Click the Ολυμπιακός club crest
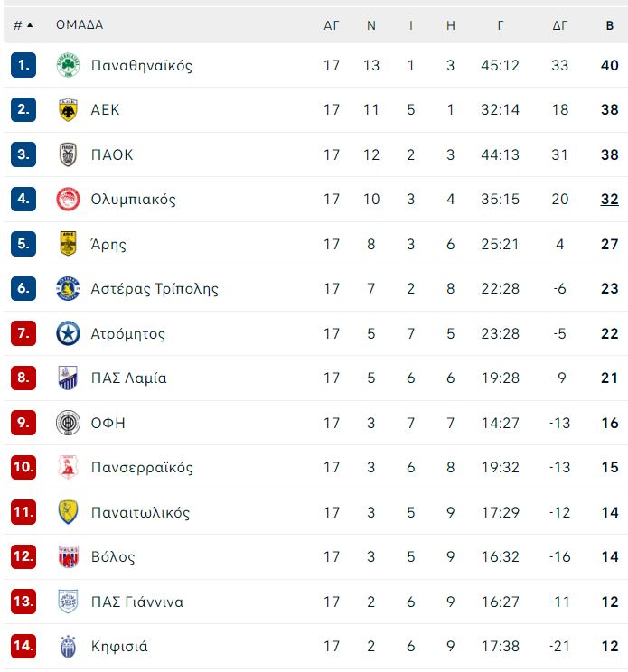This screenshot has width=628, height=672. [68, 200]
